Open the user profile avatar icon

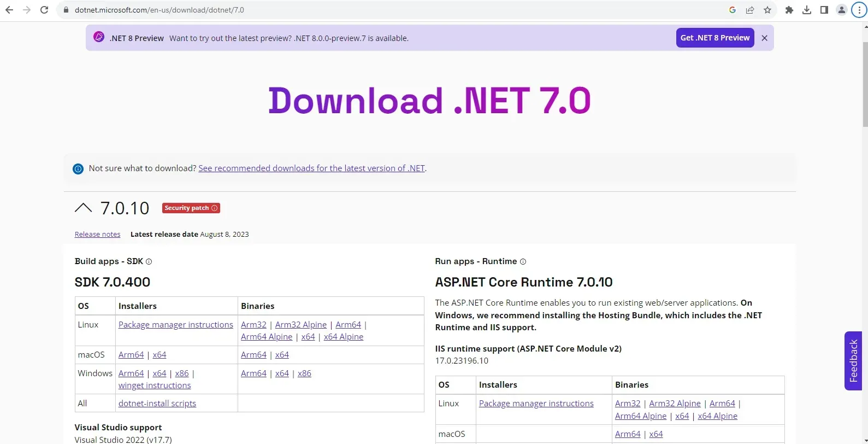(x=842, y=10)
